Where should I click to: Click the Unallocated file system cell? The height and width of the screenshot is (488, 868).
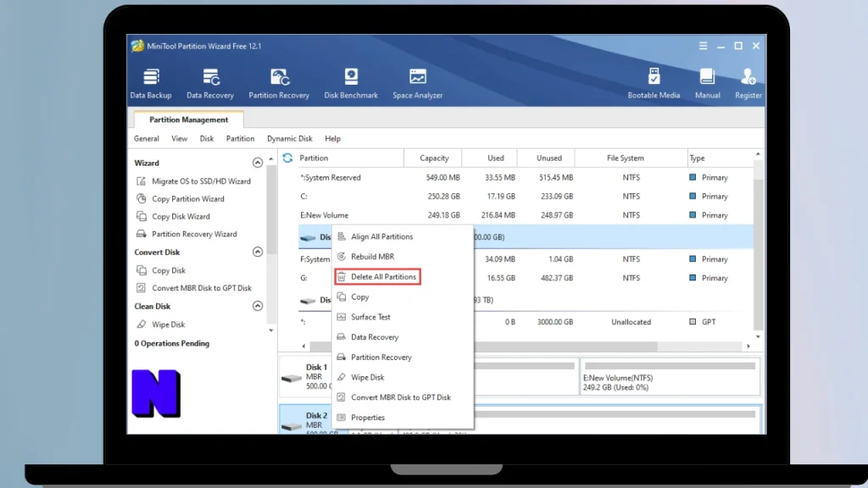point(631,321)
